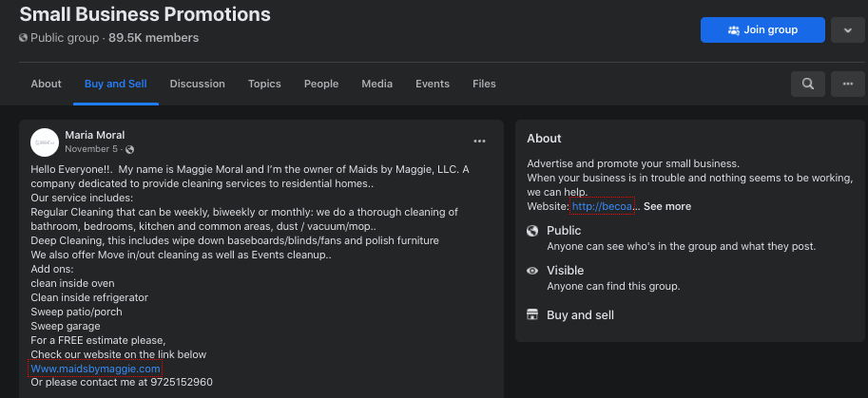868x398 pixels.
Task: Click the 'Sweep patio/porch' line
Action: 76,312
